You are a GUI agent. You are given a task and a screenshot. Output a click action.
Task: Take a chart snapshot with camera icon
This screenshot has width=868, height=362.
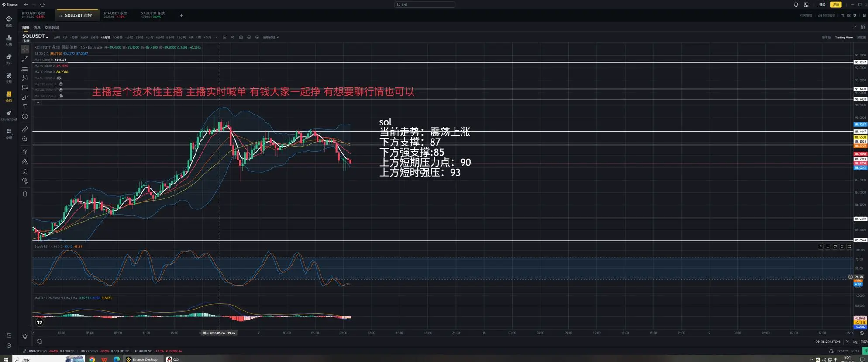[x=241, y=38]
